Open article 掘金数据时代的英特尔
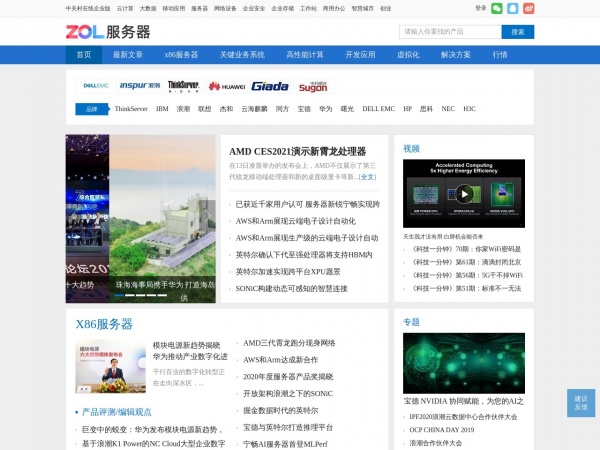The width and height of the screenshot is (600, 450). point(281,411)
